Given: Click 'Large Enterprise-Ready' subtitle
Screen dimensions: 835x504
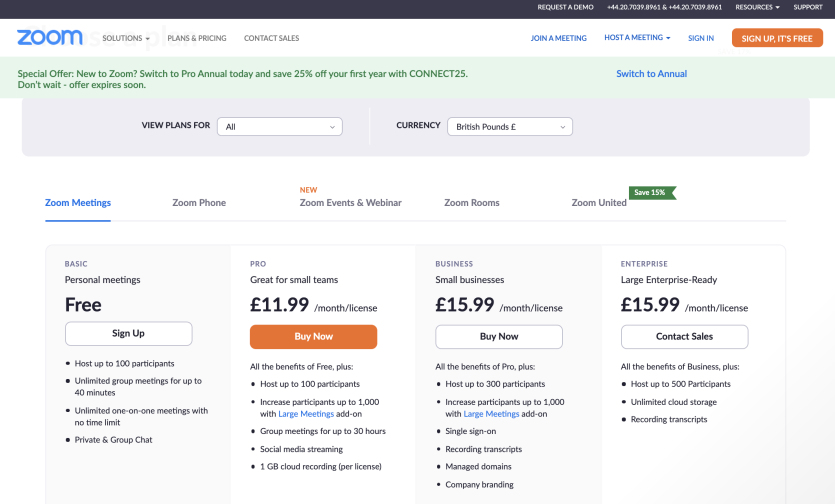Looking at the screenshot, I should pos(669,280).
